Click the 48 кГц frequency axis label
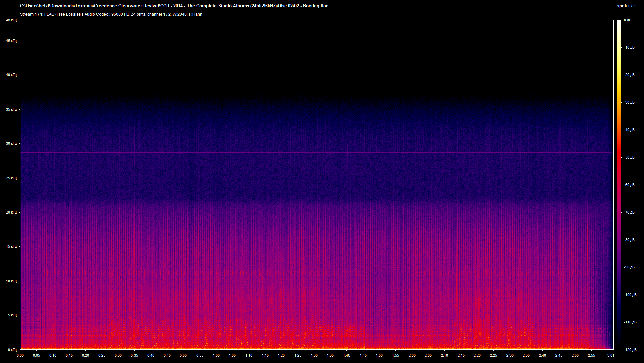Image resolution: width=644 pixels, height=363 pixels. click(11, 20)
